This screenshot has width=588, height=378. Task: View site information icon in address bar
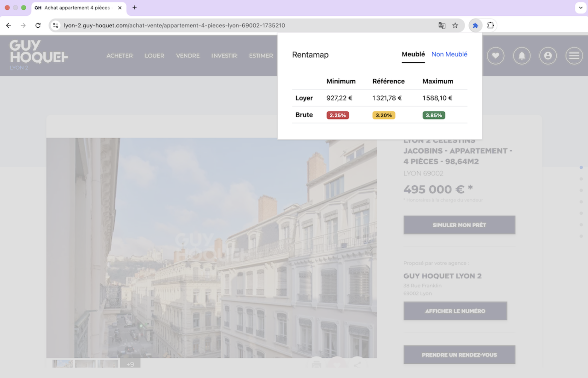tap(55, 25)
